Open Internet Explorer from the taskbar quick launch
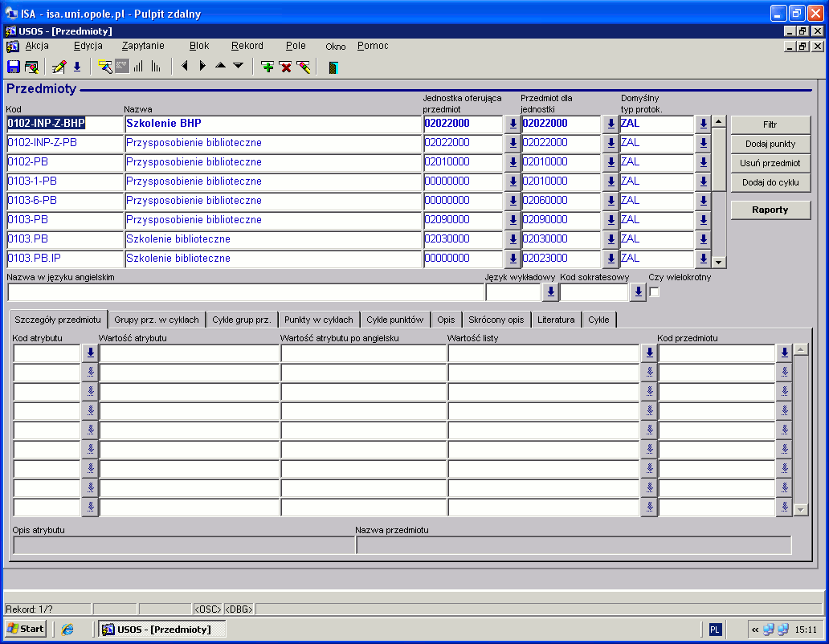829x644 pixels. (x=67, y=630)
